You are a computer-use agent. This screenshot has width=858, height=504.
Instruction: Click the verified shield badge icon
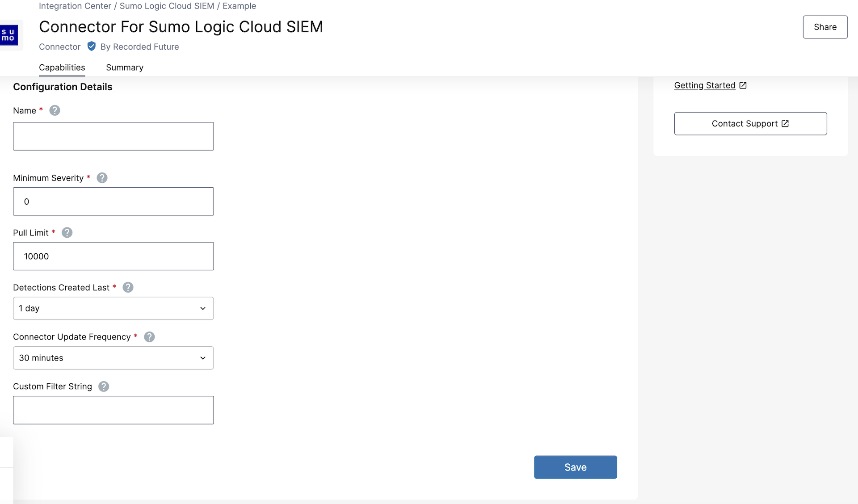click(91, 46)
